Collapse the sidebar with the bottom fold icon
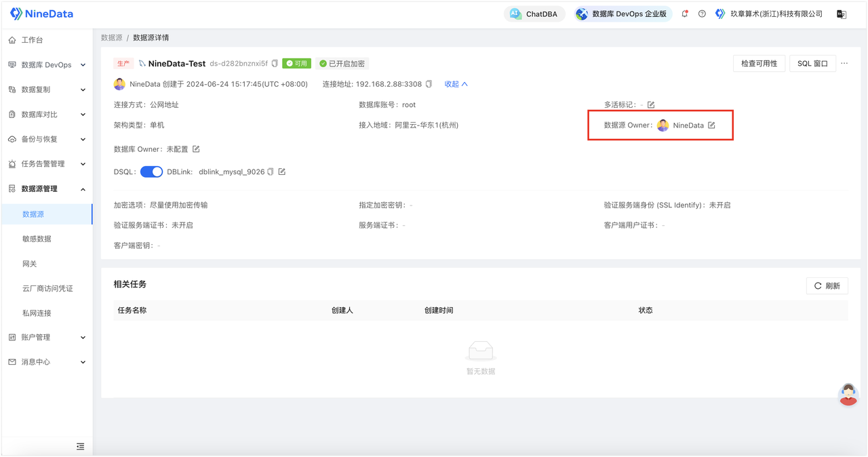Image resolution: width=868 pixels, height=457 pixels. 81,446
